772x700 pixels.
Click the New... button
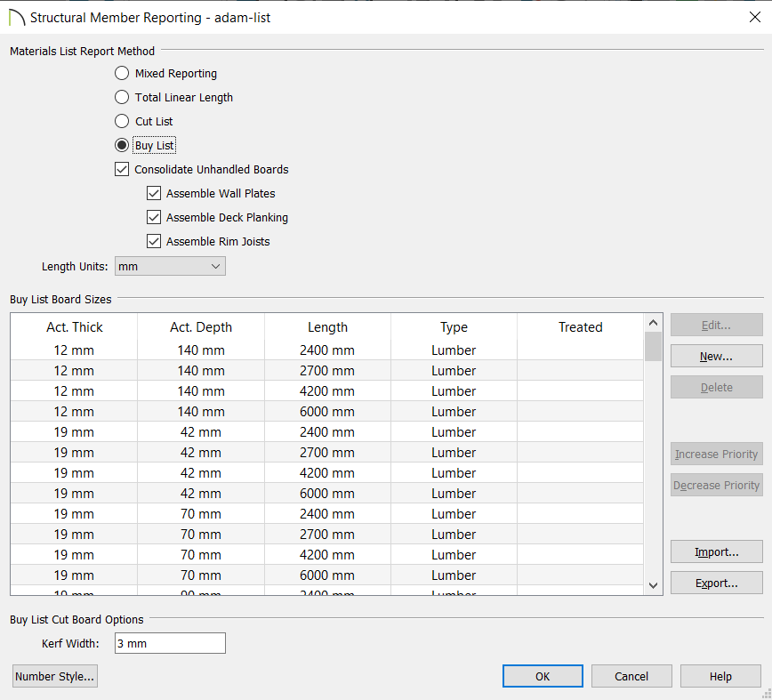pos(716,357)
